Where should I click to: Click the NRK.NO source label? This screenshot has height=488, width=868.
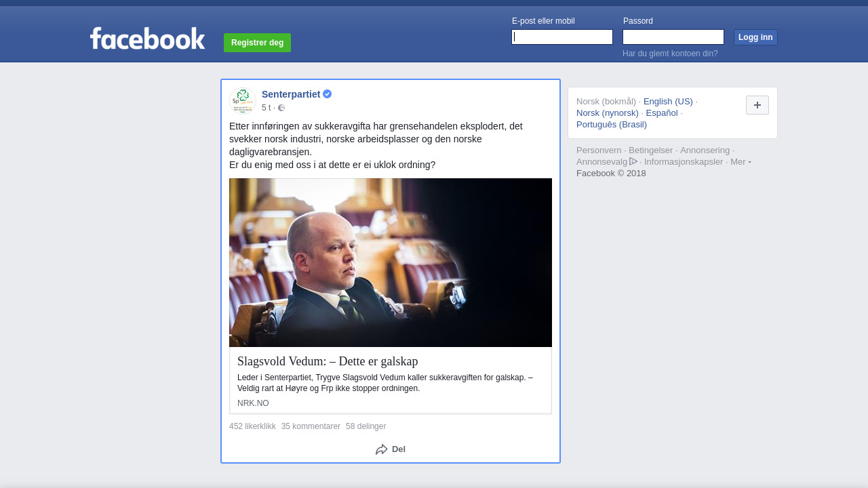coord(253,403)
